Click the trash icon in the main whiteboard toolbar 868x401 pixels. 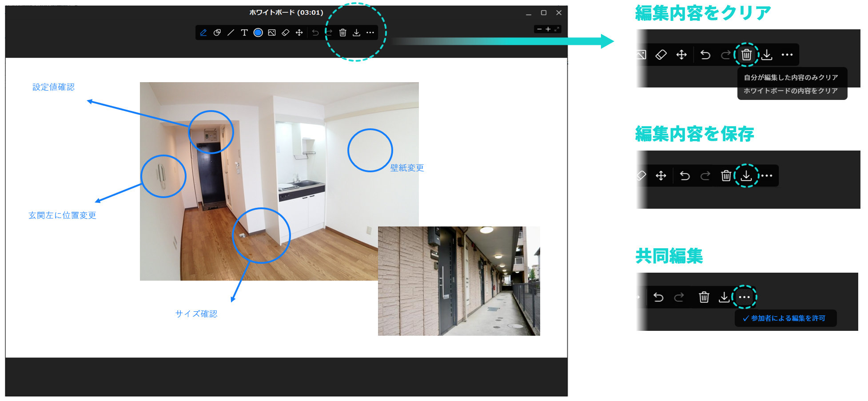point(343,33)
